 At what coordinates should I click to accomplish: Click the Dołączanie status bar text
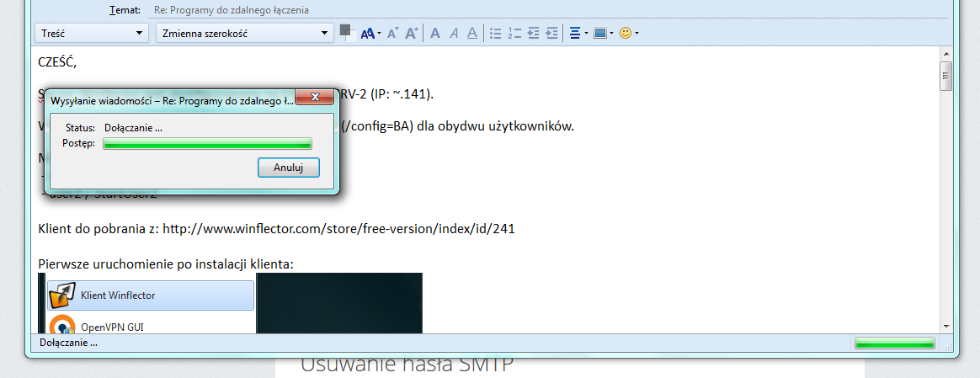tap(69, 343)
